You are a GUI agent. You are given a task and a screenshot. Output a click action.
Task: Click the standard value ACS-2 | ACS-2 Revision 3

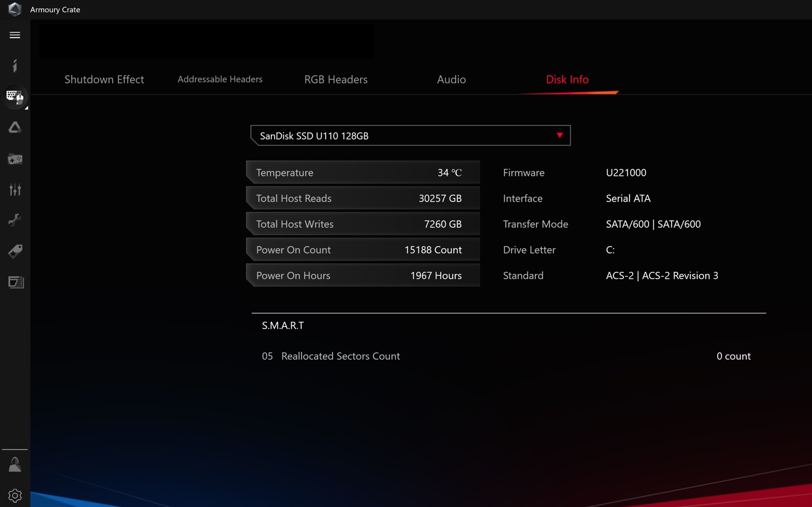(662, 276)
